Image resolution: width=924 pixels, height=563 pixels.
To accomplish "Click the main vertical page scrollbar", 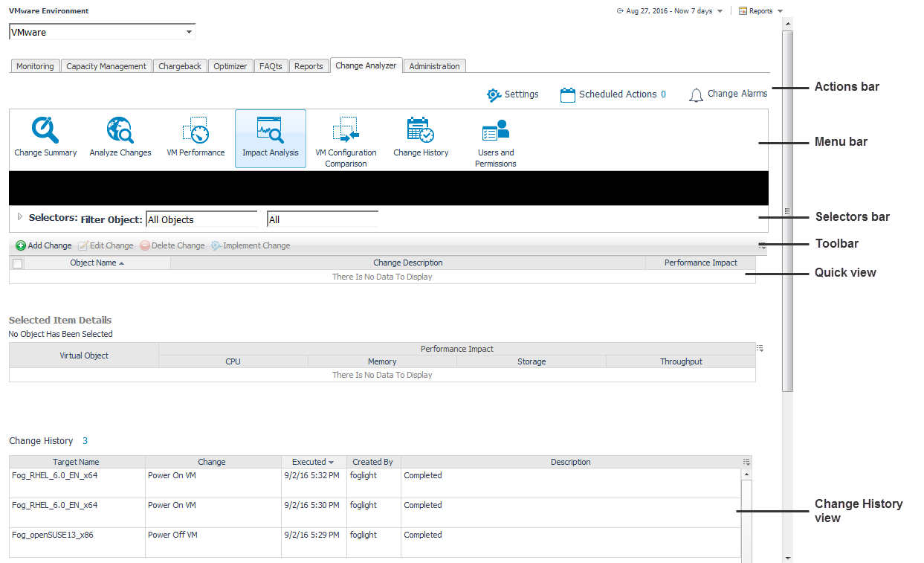I will coord(788,208).
